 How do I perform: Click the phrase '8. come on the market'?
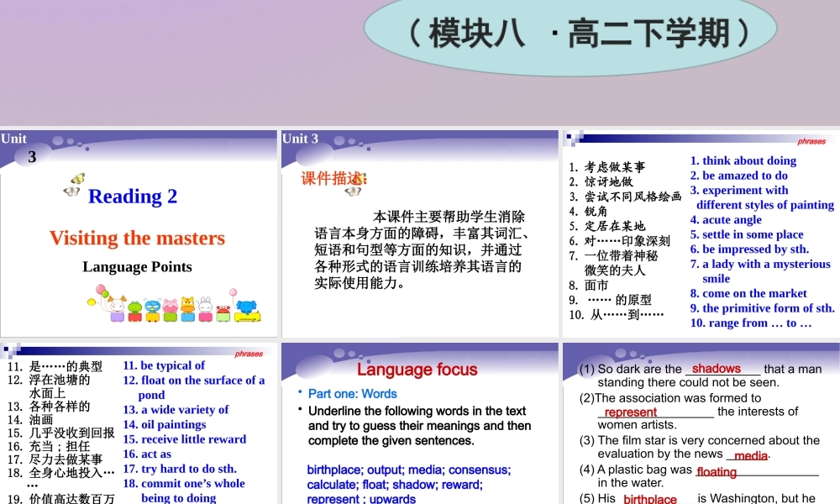point(748,293)
